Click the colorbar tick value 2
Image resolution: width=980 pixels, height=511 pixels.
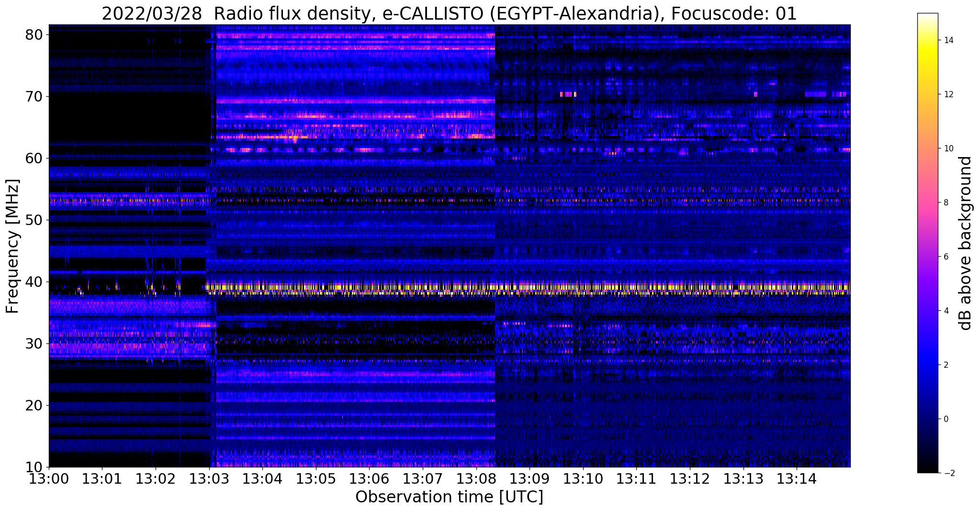[x=946, y=365]
